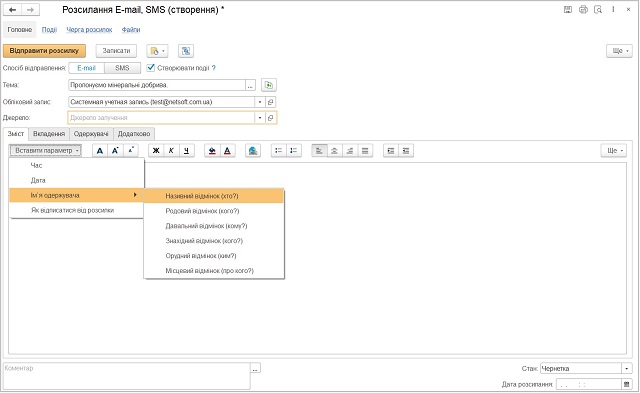Toggle the Створювати події checkbox

coord(151,67)
